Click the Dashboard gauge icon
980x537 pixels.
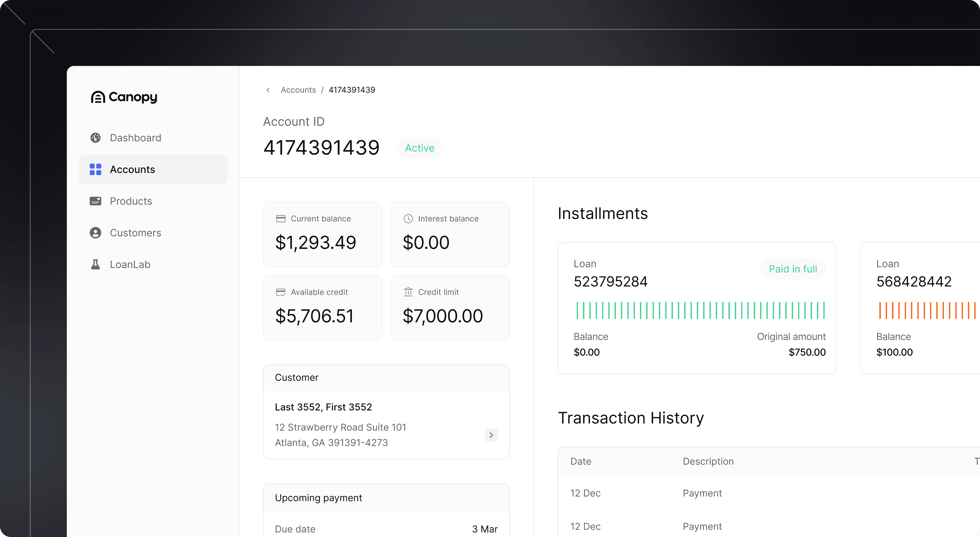pyautogui.click(x=95, y=138)
